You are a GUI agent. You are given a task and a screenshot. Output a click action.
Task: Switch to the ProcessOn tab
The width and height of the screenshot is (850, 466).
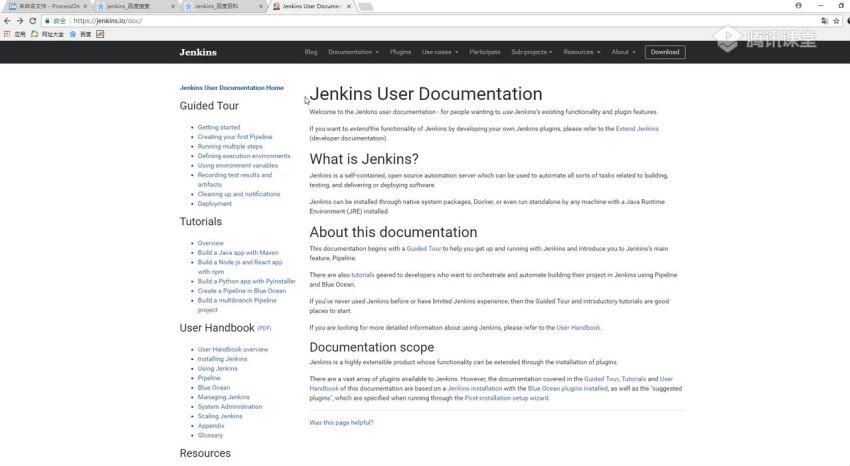[46, 6]
